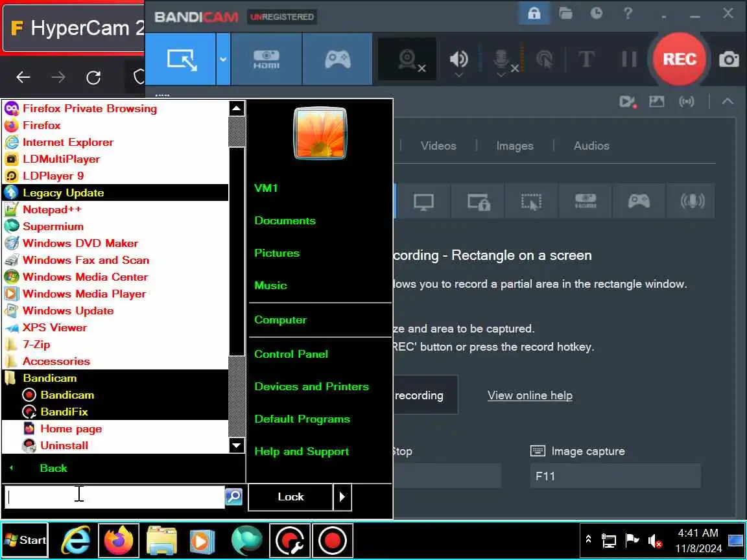Image resolution: width=747 pixels, height=560 pixels.
Task: Select around-mouse recording mode
Action: point(531,201)
